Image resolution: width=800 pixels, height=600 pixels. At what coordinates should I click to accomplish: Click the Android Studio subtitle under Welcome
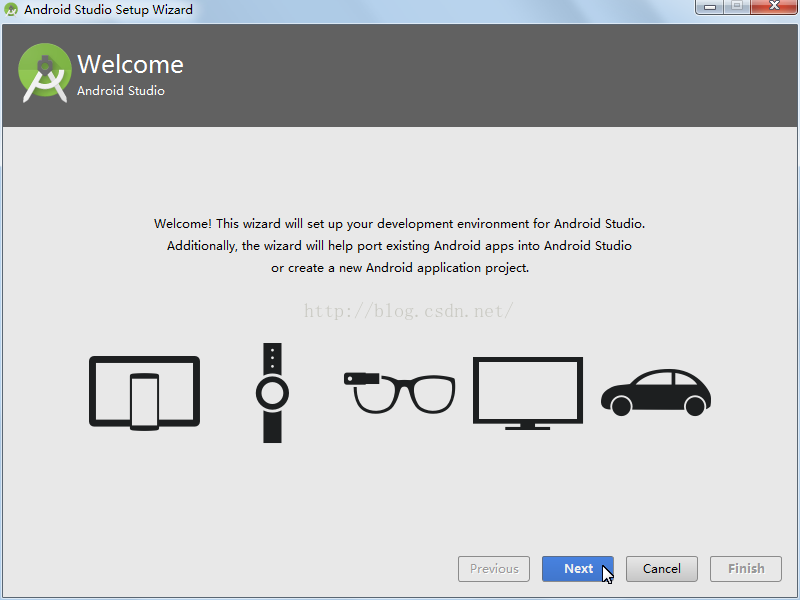[121, 91]
